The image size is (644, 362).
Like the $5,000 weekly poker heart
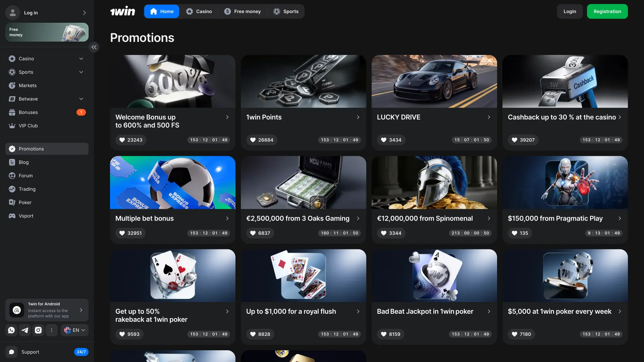pyautogui.click(x=515, y=334)
